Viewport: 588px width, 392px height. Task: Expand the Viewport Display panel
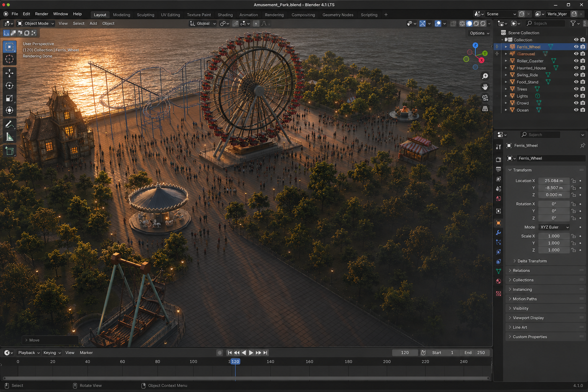[x=546, y=318]
